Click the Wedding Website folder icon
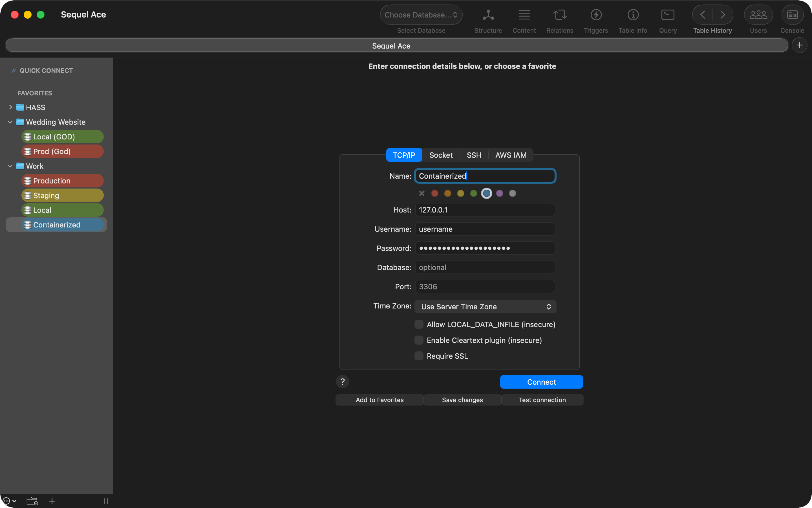812x508 pixels. click(21, 122)
